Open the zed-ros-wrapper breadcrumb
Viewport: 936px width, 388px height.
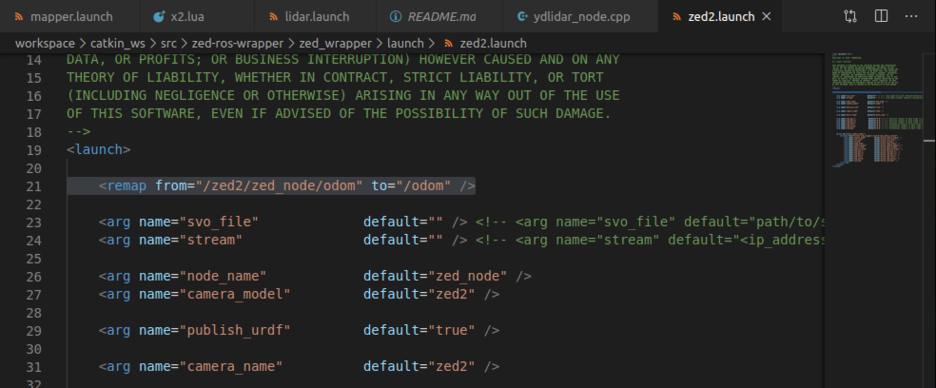237,44
